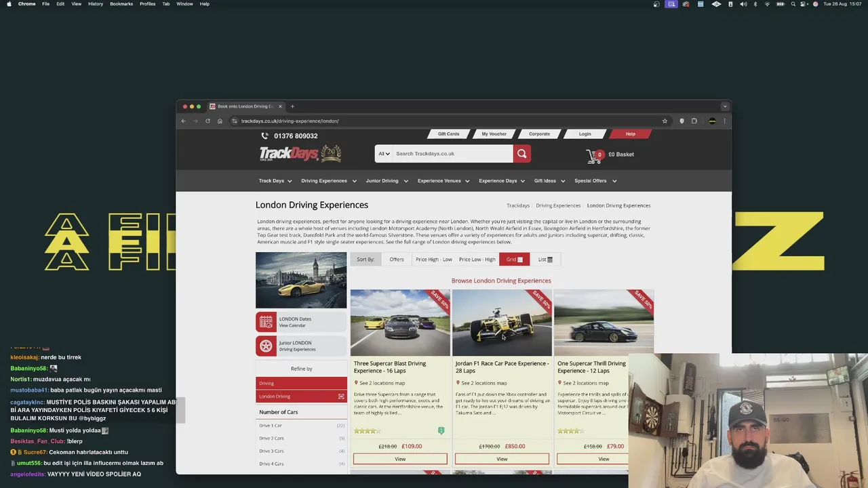Image resolution: width=868 pixels, height=488 pixels.
Task: View the Jordan F1 Race Car experience
Action: click(502, 459)
